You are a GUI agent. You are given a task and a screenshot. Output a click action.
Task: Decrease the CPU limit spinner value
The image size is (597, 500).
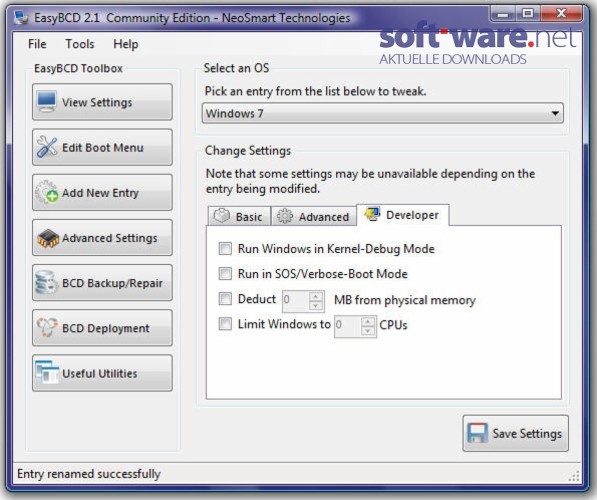pos(368,331)
